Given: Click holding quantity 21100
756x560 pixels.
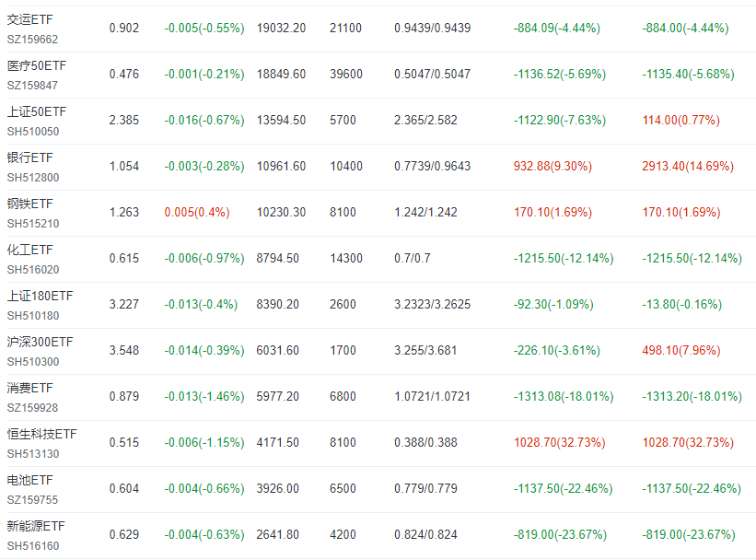Looking at the screenshot, I should point(345,28).
